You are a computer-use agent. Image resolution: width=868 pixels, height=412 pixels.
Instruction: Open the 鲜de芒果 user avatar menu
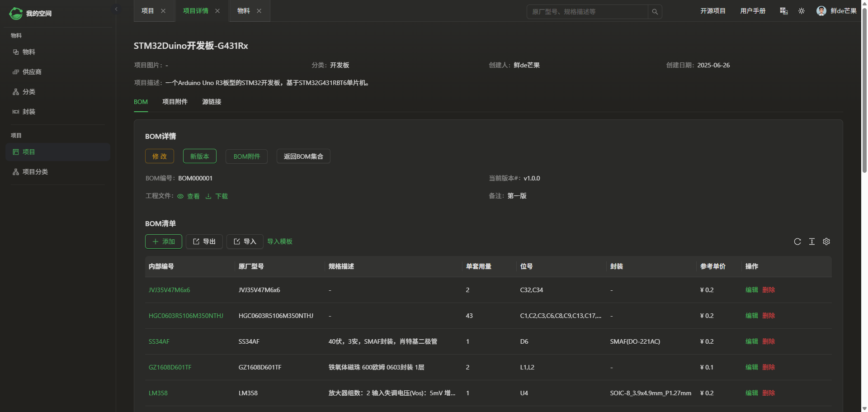click(x=837, y=11)
